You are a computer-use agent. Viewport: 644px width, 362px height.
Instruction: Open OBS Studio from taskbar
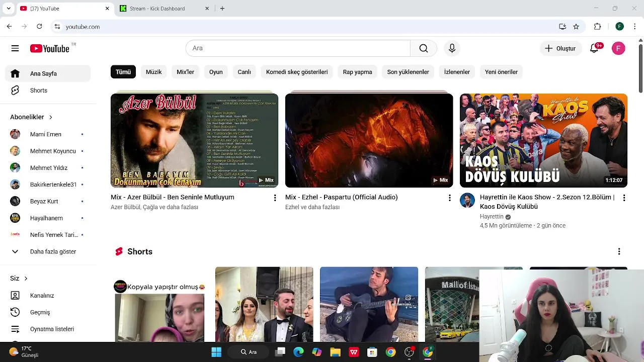[409, 352]
